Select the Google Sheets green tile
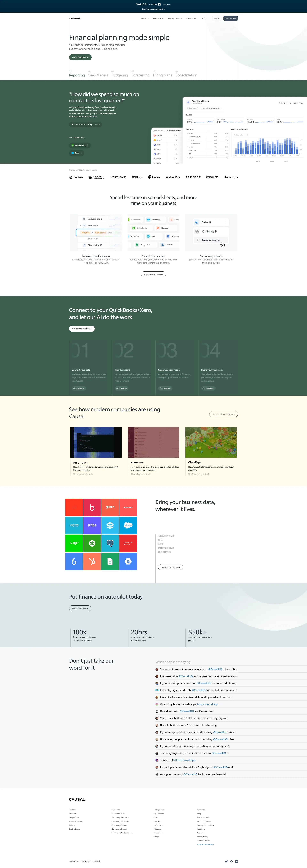The width and height of the screenshot is (307, 868). click(x=110, y=561)
